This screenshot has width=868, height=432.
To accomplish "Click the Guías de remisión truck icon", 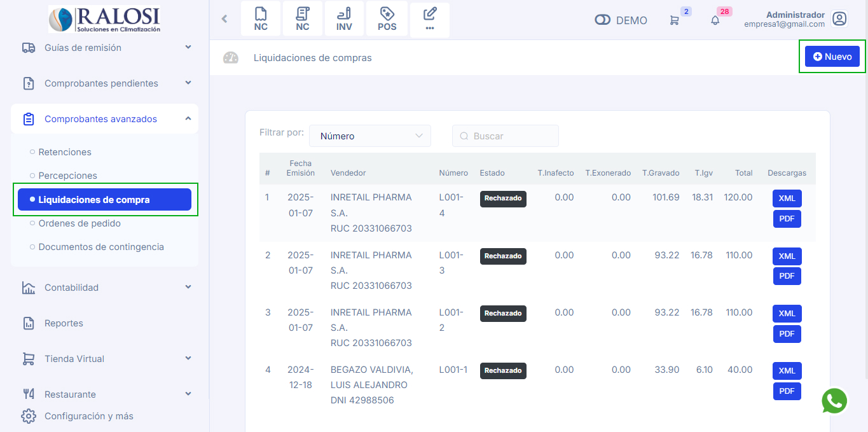I will click(29, 48).
